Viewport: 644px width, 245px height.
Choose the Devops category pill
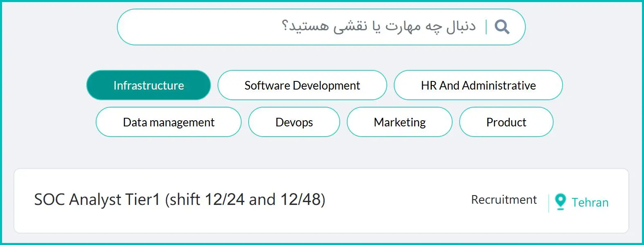(x=294, y=122)
